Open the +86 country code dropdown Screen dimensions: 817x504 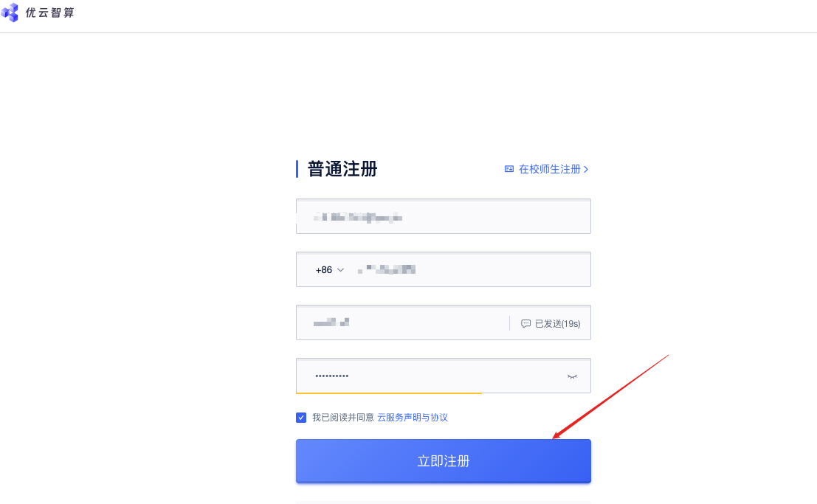pyautogui.click(x=329, y=269)
